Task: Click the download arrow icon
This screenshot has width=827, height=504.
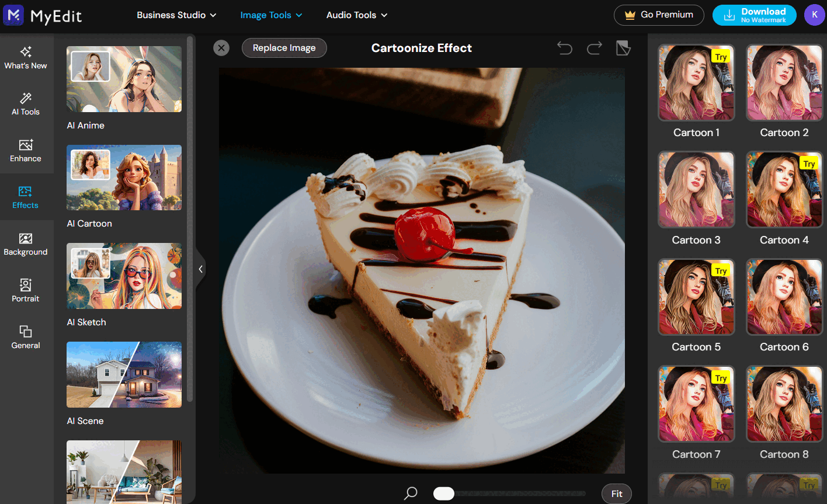Action: tap(729, 16)
